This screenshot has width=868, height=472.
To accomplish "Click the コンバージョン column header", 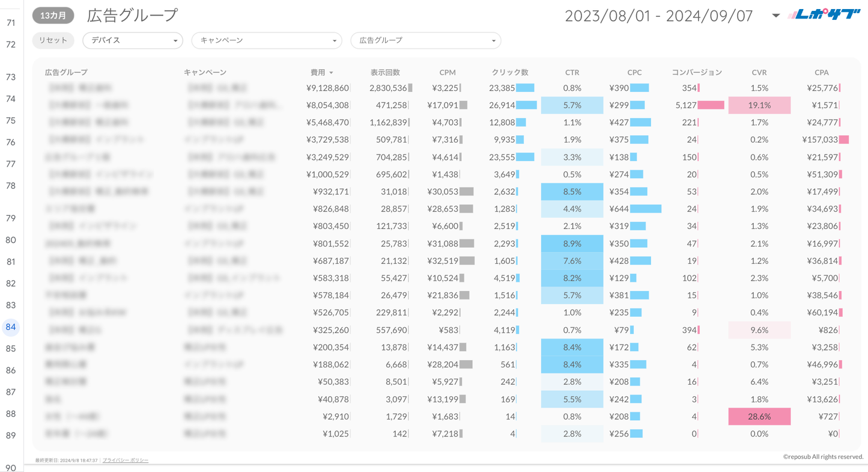I will tap(697, 72).
